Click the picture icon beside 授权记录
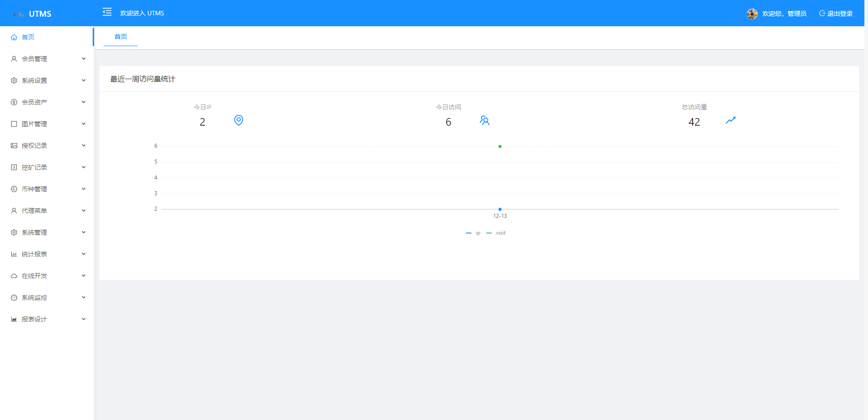This screenshot has height=420, width=868. click(x=14, y=146)
